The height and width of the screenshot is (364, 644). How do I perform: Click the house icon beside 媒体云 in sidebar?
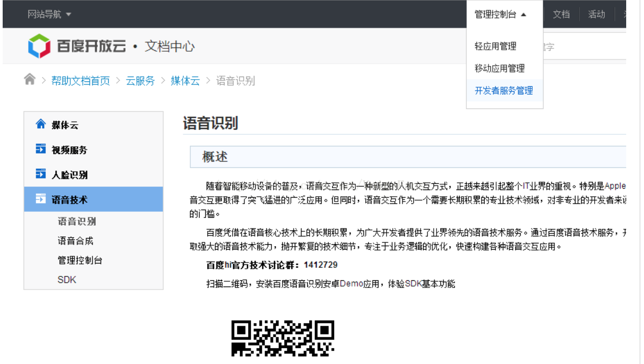click(x=41, y=124)
